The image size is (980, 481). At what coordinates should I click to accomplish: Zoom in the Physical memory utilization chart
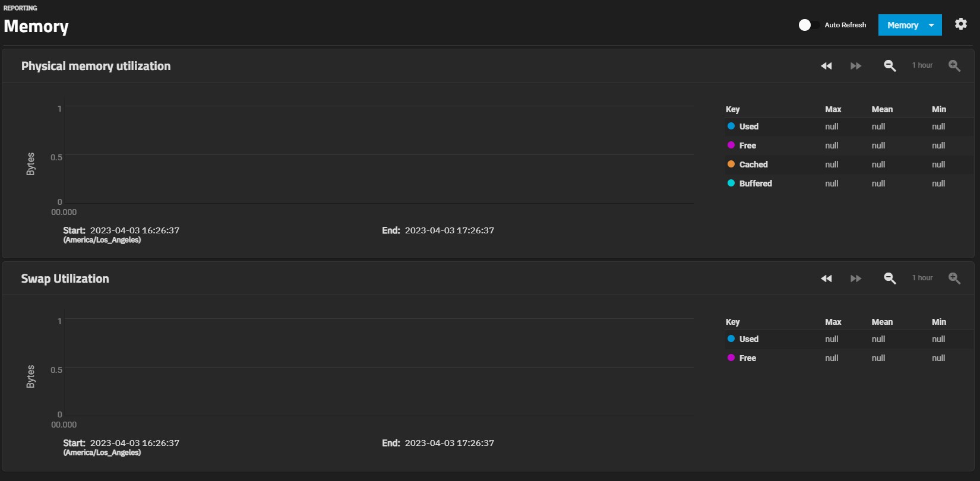[x=954, y=66]
